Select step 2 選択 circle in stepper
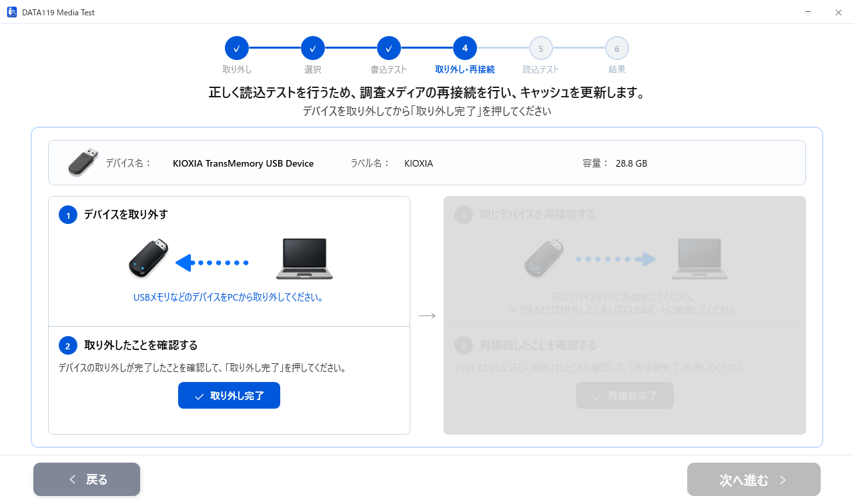The width and height of the screenshot is (854, 504). [313, 48]
